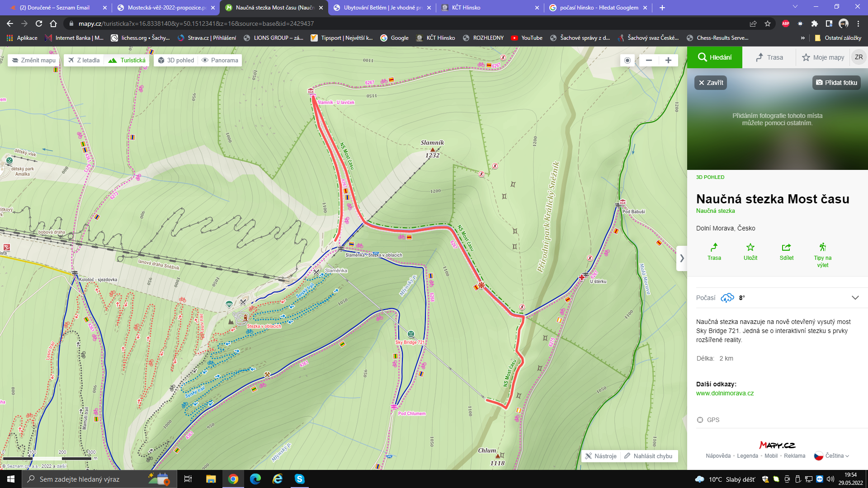The image size is (868, 488).
Task: Collapse the side panel arrow
Action: click(682, 258)
